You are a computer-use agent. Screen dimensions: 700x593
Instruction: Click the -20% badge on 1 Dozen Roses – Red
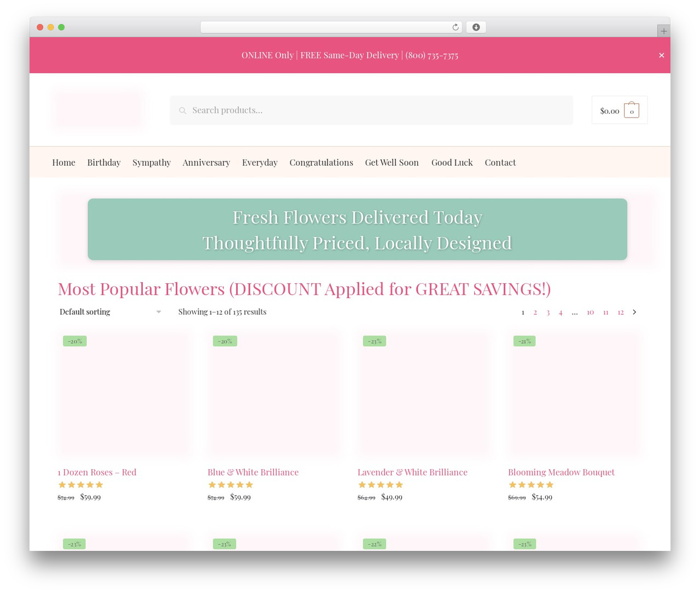tap(75, 341)
